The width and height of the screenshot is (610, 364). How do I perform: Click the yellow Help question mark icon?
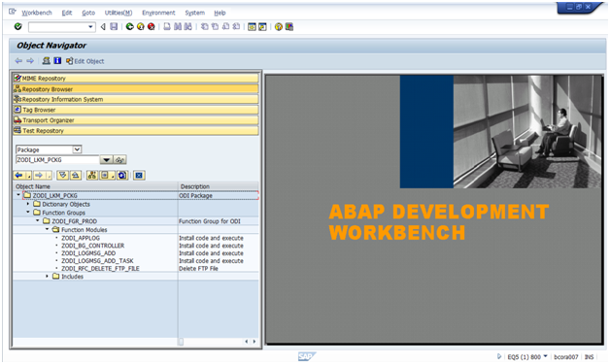[278, 27]
